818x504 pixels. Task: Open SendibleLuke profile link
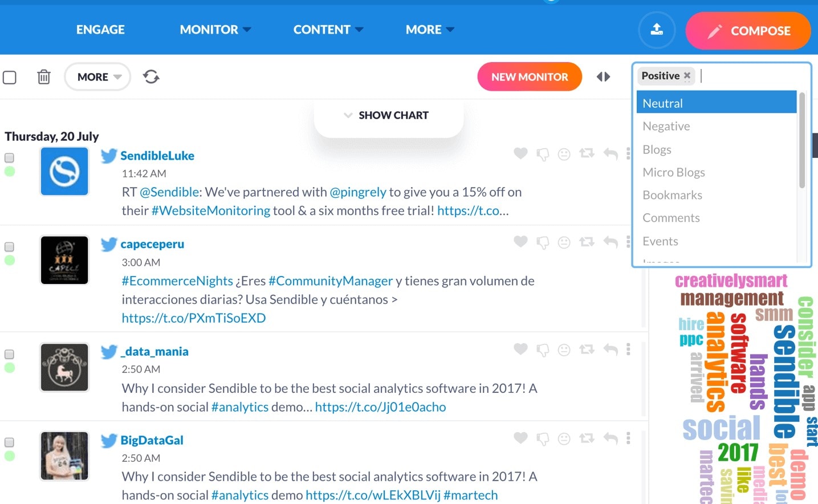coord(157,156)
